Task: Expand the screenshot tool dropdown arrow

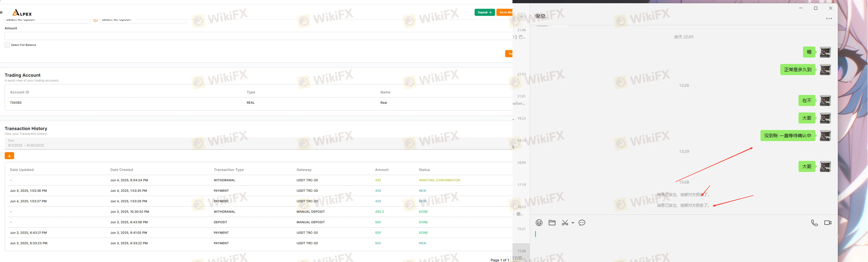Action: [x=573, y=223]
